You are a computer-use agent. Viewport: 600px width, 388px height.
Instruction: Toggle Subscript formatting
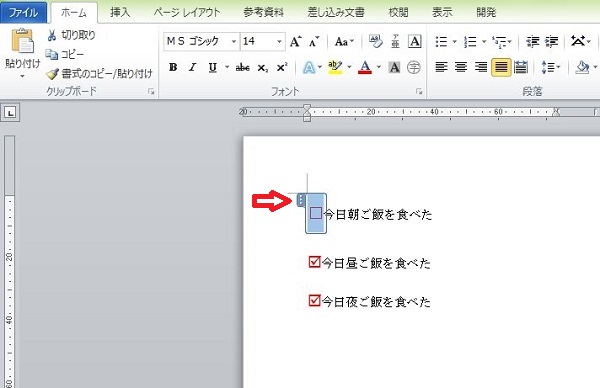[x=262, y=68]
